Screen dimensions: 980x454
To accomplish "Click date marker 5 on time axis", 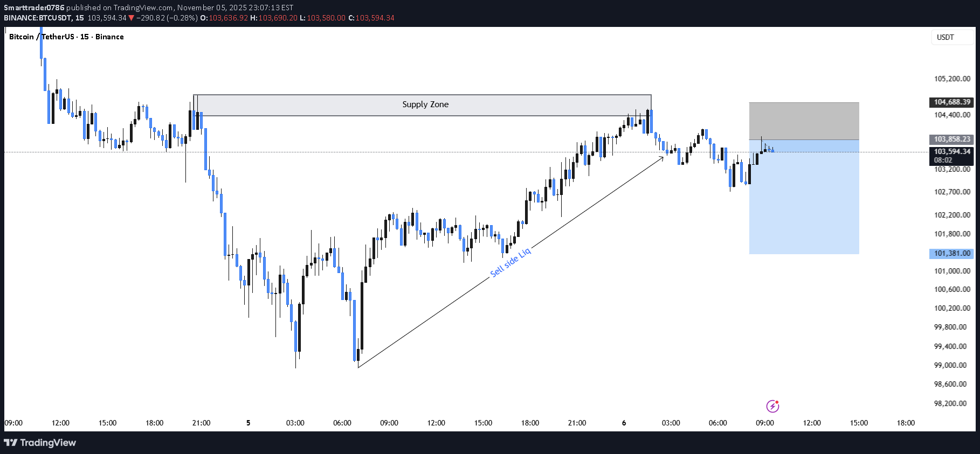I will coord(248,423).
